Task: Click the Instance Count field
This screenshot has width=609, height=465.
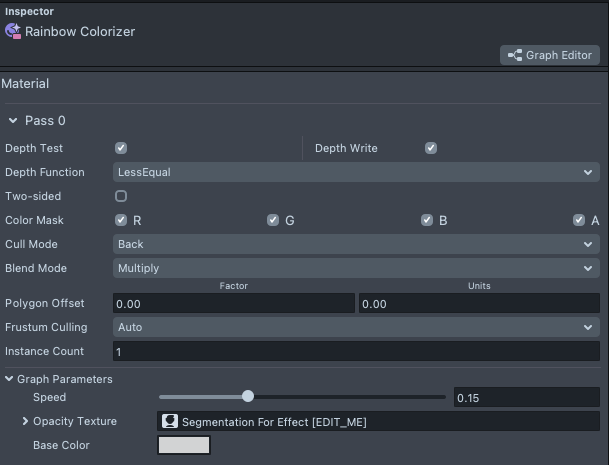Action: point(356,351)
